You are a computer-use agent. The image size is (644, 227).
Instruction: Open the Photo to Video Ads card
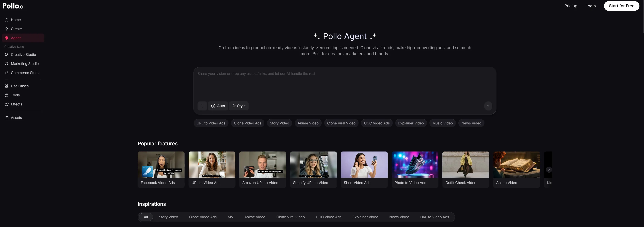pos(415,169)
